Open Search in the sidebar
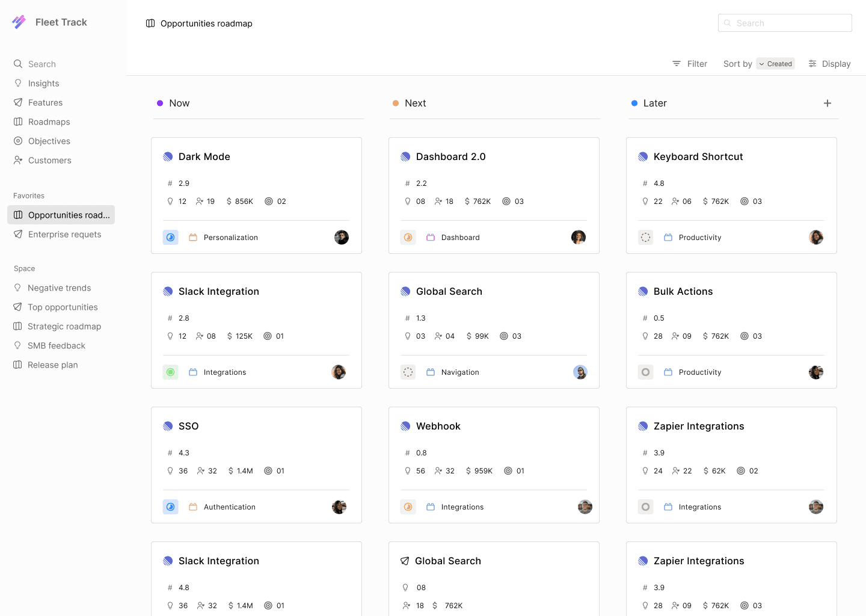866x616 pixels. (x=35, y=64)
